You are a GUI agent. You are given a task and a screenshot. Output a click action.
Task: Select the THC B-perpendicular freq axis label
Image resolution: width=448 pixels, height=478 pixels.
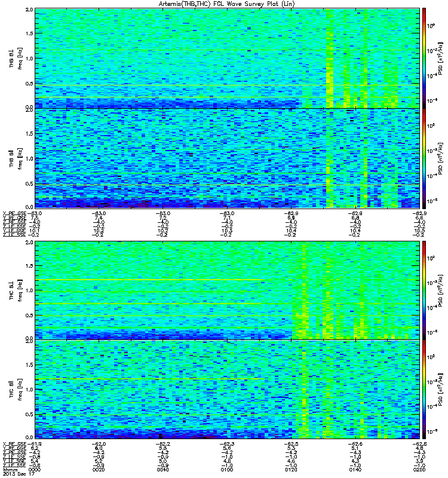click(x=16, y=290)
